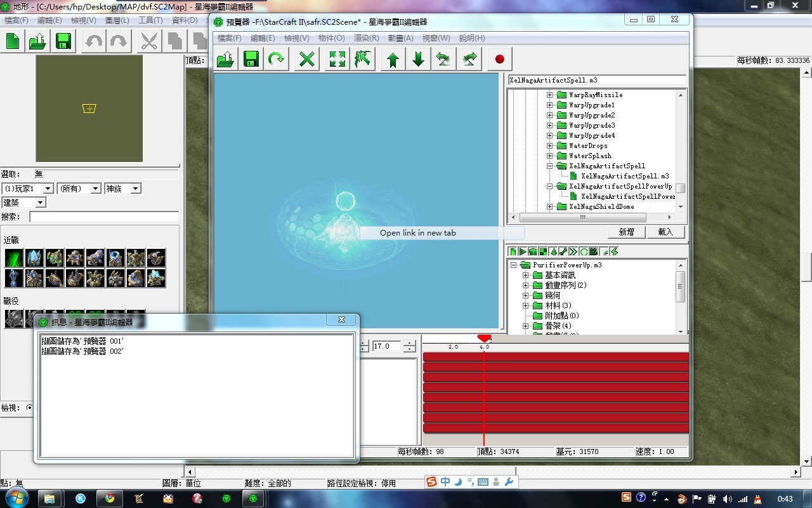Expand the 材料 (3) node
Screen dimensions: 812x508
click(525, 305)
